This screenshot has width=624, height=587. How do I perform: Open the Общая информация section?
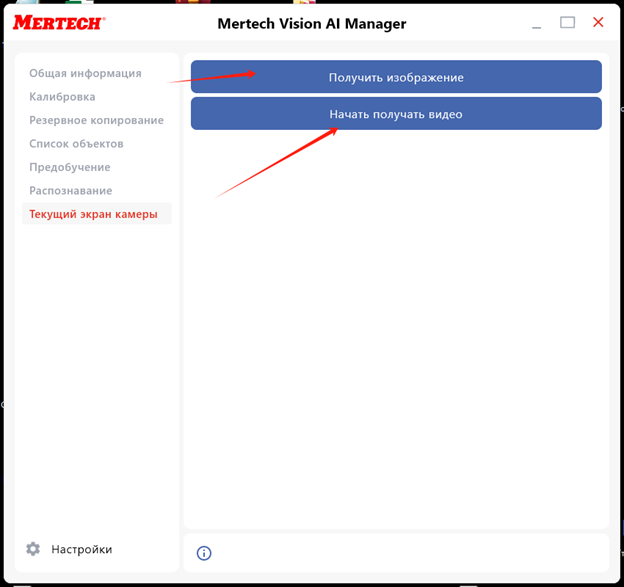click(x=85, y=73)
